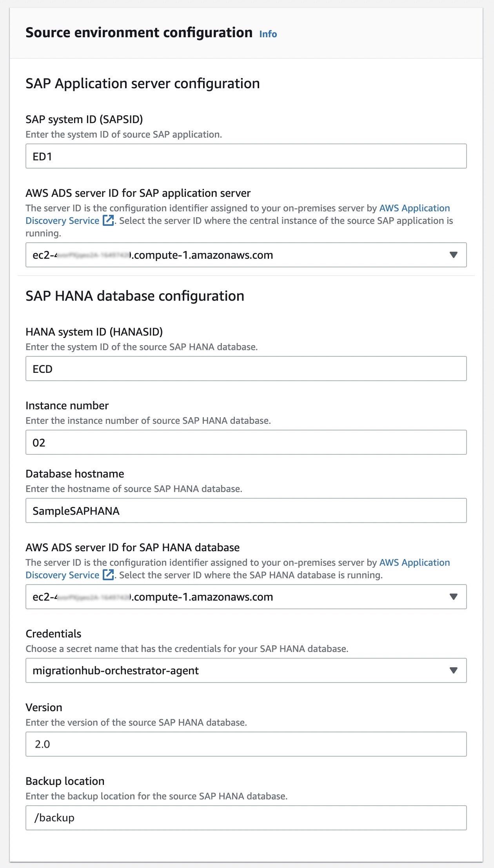This screenshot has height=868, width=494.
Task: Click the Database hostname field with SampleSAPHANA
Action: pos(246,511)
